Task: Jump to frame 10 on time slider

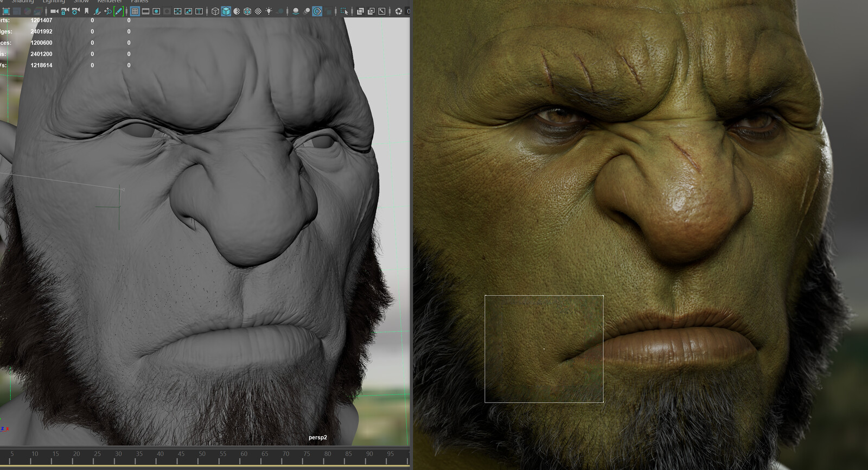Action: 35,454
